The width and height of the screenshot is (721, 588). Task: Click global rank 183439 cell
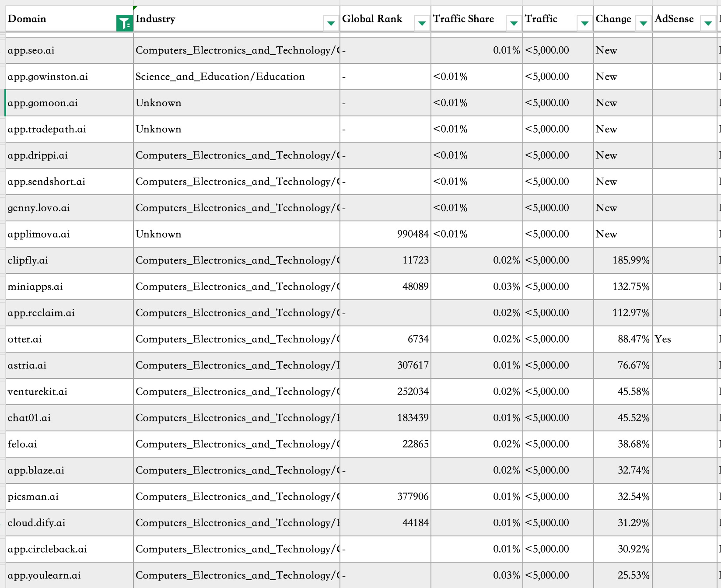[385, 418]
